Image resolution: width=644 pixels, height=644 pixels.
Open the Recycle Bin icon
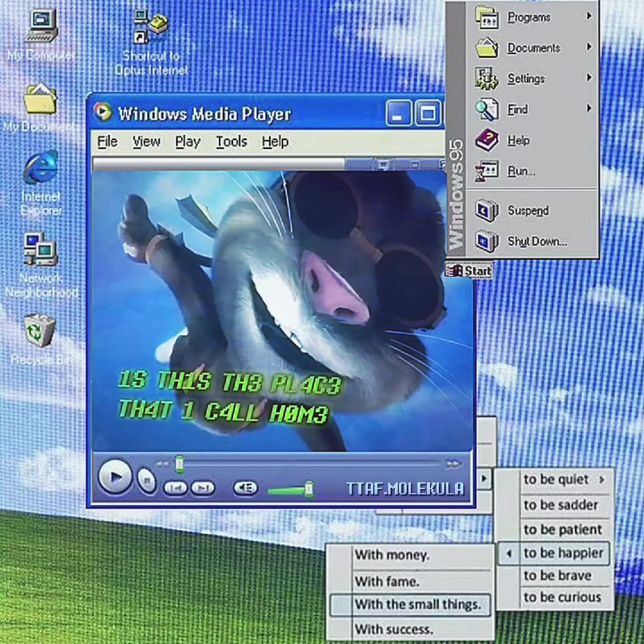click(39, 330)
